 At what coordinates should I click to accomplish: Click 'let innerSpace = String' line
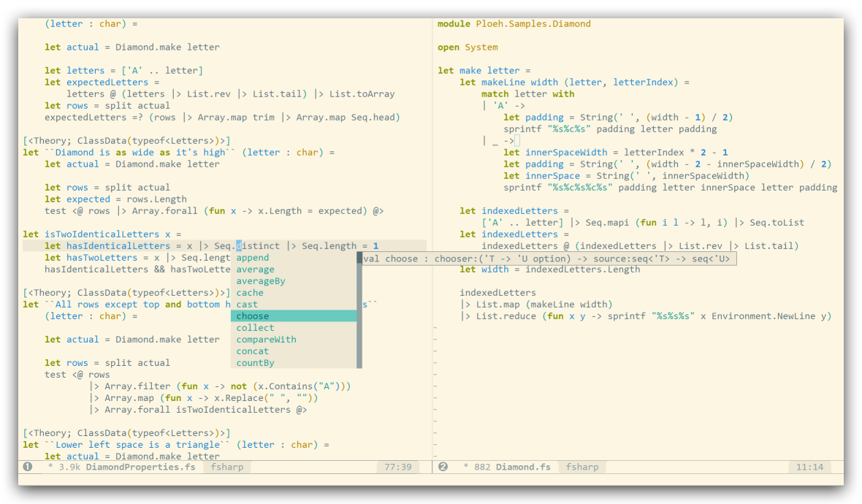click(627, 176)
